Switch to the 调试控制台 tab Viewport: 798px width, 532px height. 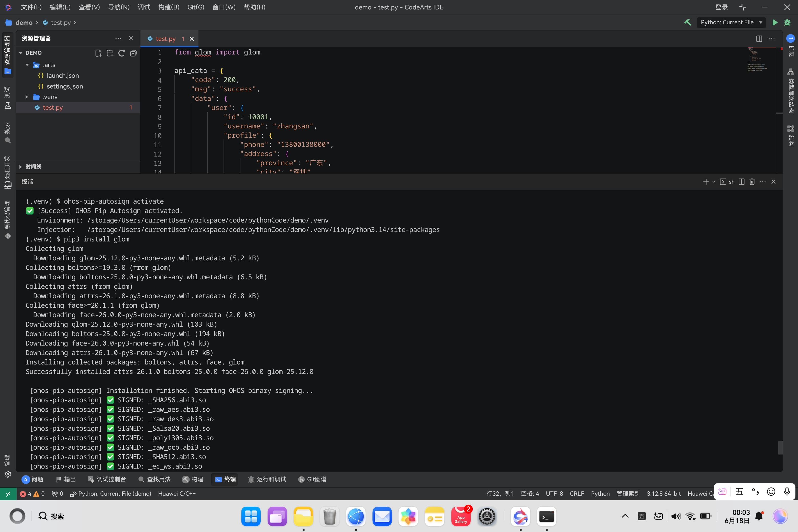pos(107,479)
